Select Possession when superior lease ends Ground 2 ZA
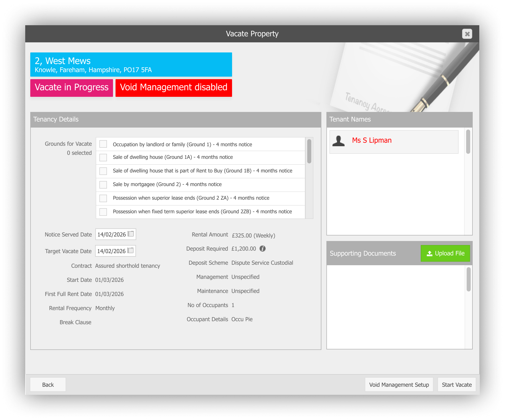Image resolution: width=505 pixels, height=420 pixels. [x=103, y=198]
